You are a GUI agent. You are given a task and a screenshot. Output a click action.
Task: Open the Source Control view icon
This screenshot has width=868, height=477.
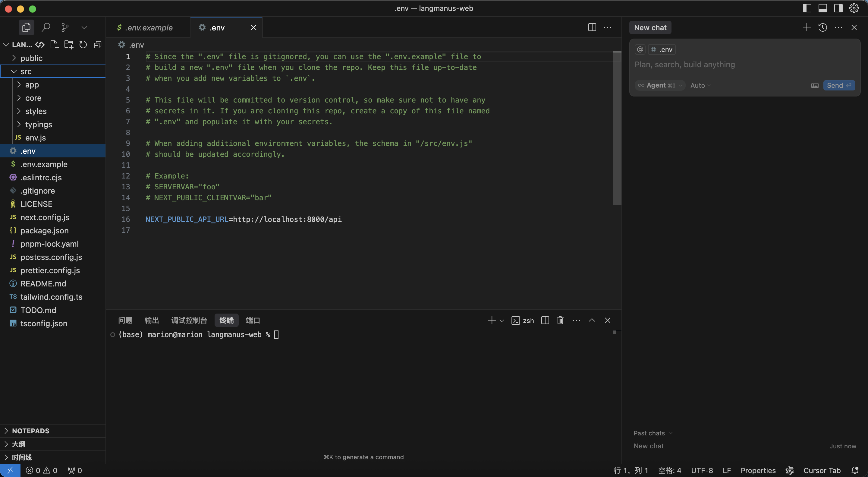(65, 27)
